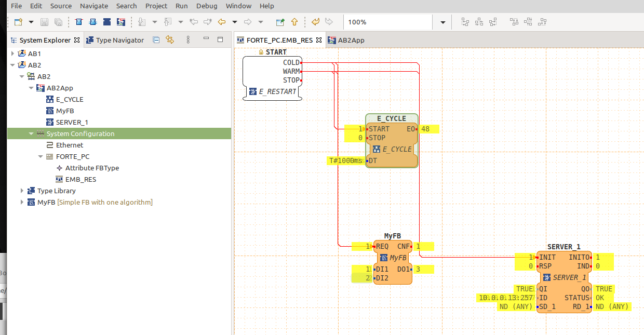
Task: Click the yellow back navigation arrow
Action: 222,22
